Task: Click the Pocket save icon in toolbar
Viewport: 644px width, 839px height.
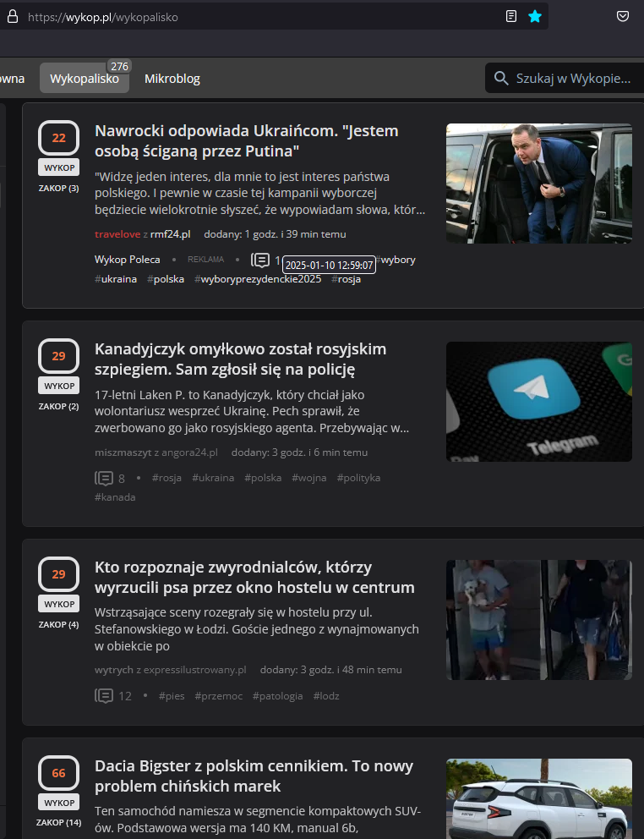Action: (x=623, y=16)
